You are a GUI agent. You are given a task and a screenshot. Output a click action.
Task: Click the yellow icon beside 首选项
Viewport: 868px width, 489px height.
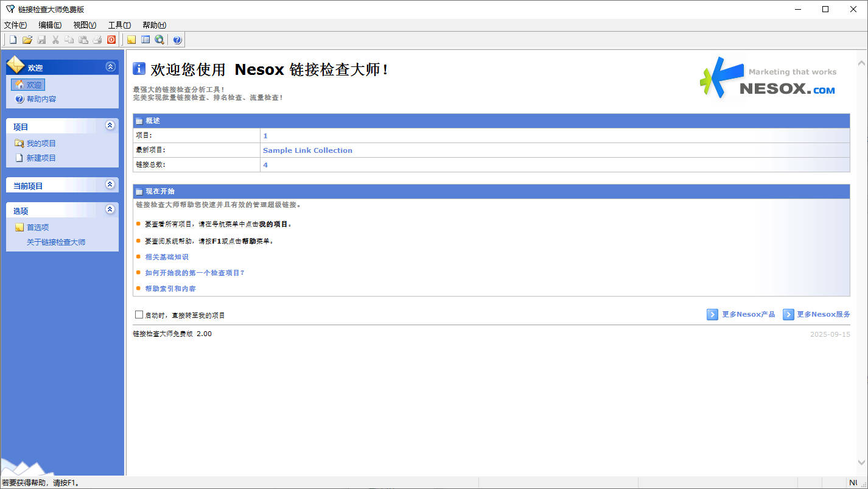click(19, 227)
